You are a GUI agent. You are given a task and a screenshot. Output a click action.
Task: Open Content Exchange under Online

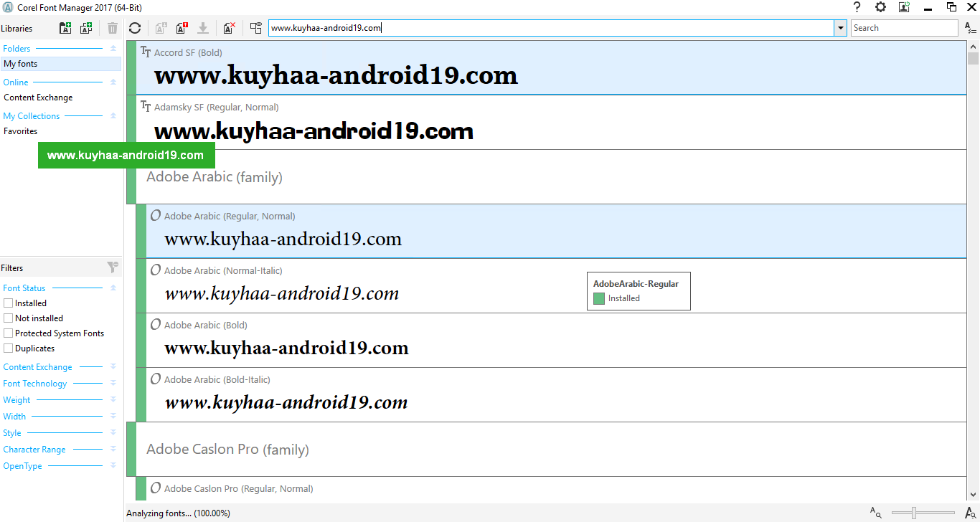click(38, 98)
